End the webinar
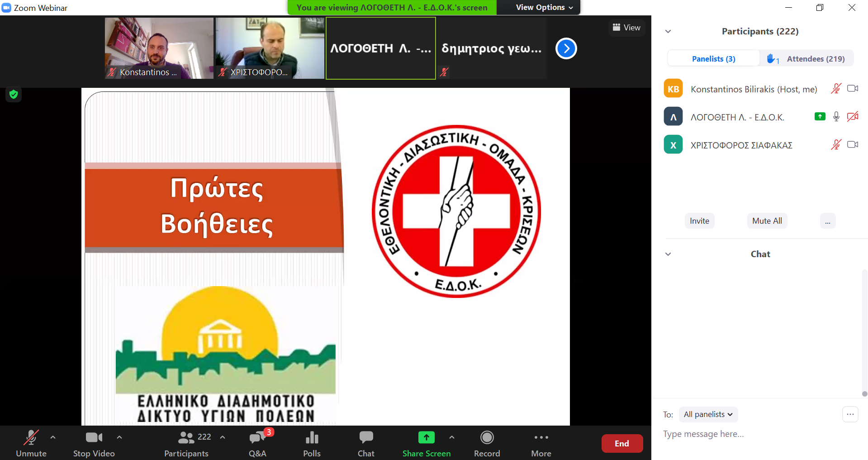Screen dimensions: 868x460 622,444
